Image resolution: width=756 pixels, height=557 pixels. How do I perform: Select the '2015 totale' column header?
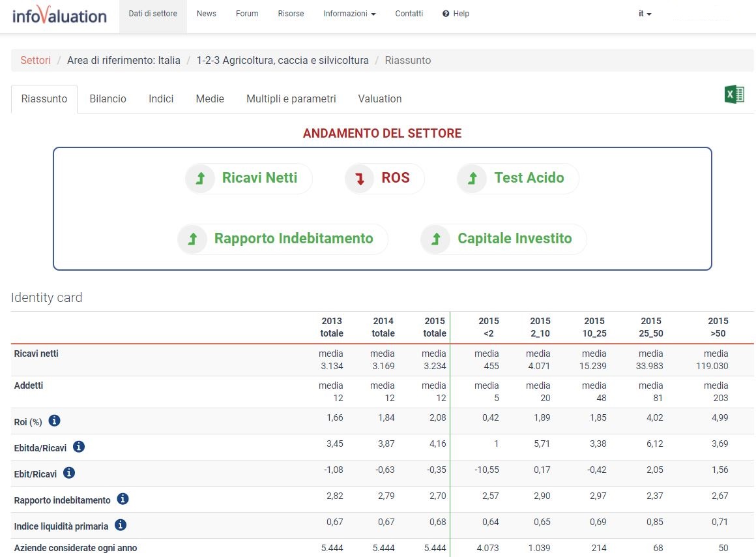click(435, 327)
